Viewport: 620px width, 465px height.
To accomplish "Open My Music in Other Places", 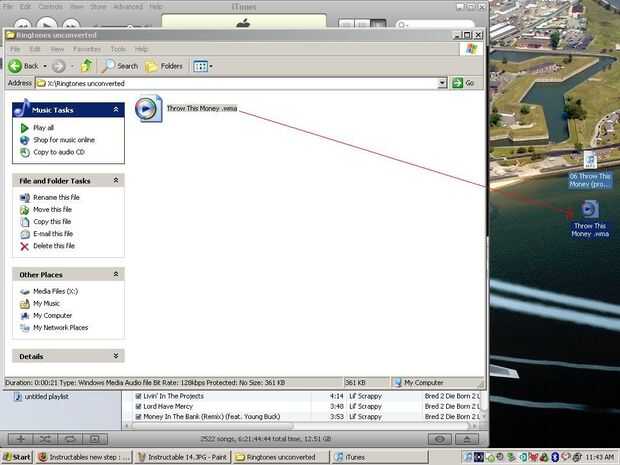I will 46,304.
